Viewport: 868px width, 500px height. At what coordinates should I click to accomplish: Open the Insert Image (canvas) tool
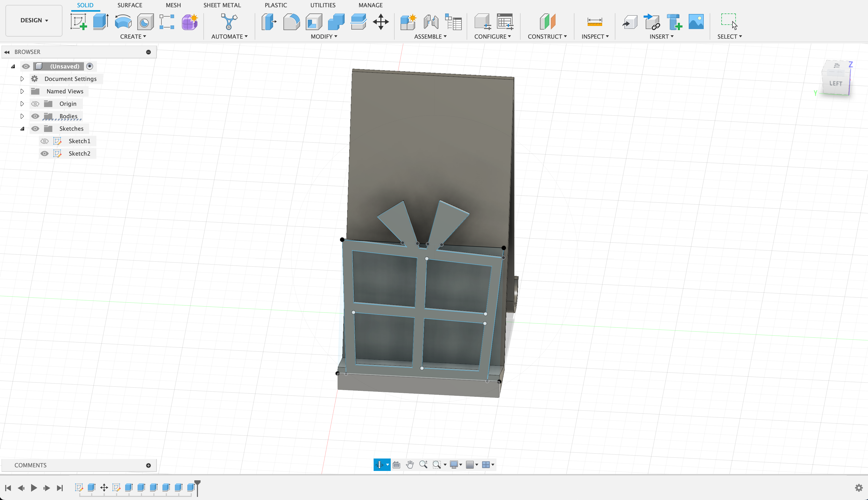coord(696,22)
